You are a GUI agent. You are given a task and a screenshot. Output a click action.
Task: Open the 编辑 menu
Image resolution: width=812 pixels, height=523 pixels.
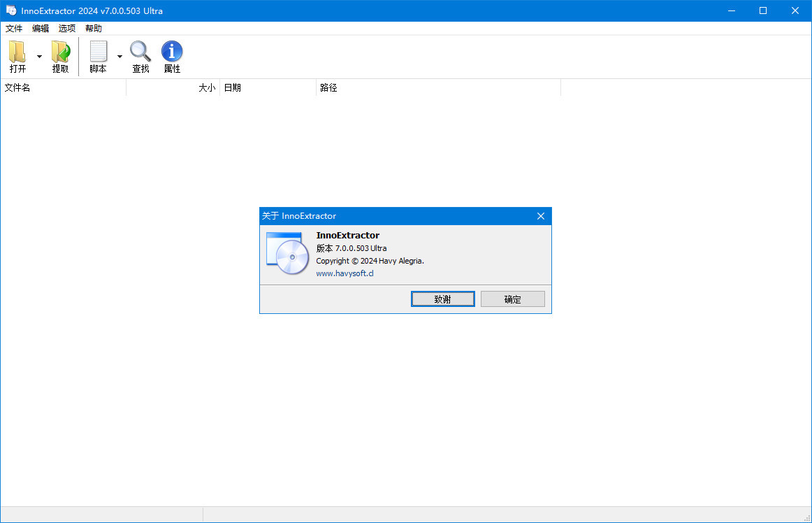click(41, 29)
